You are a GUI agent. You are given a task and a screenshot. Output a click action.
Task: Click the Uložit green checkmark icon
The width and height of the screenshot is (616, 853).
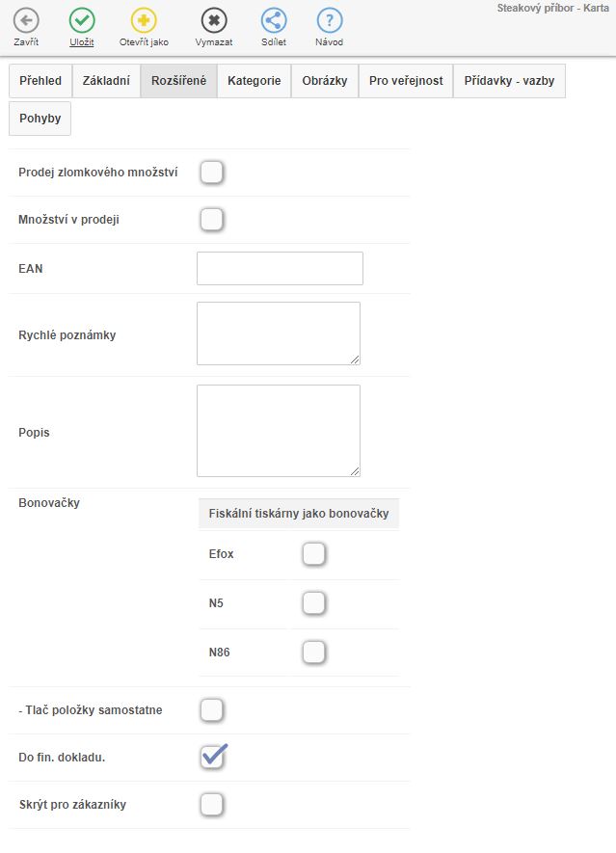(83, 20)
